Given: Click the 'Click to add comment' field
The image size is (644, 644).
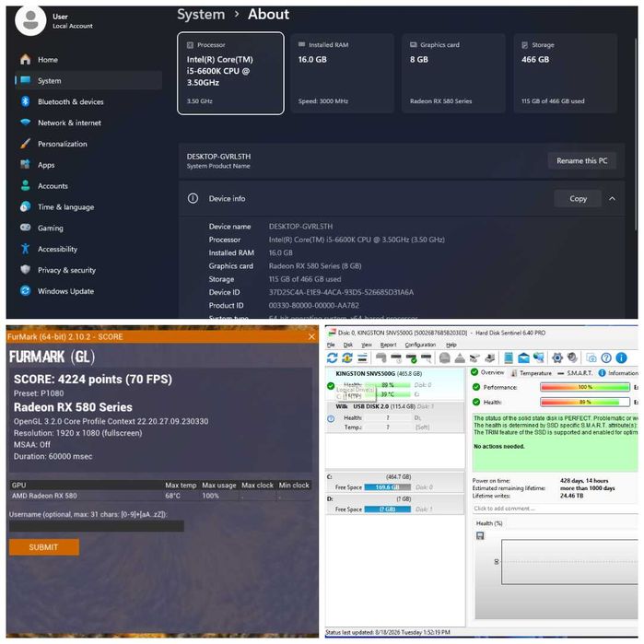Looking at the screenshot, I should [555, 509].
